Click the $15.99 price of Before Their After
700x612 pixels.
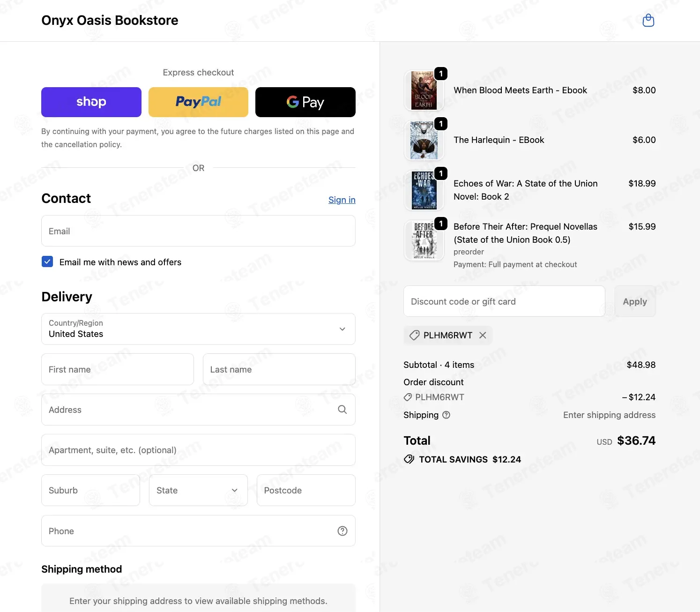click(642, 227)
